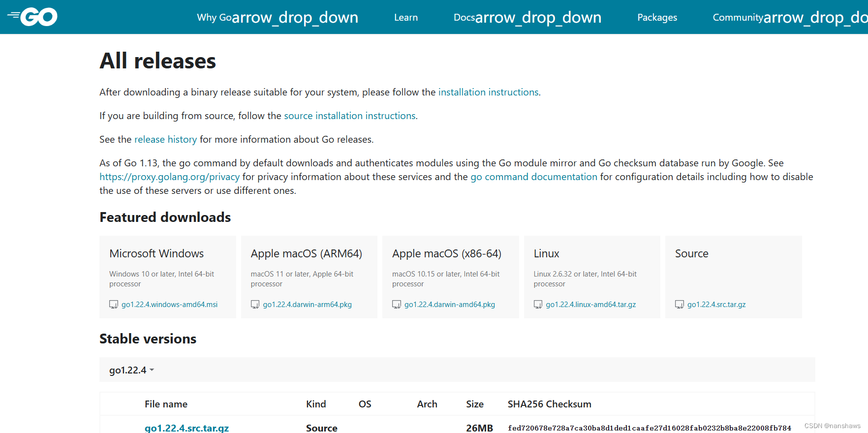Click 'macOS 10.15 or later, Intel 64-bit processor' text

point(446,279)
